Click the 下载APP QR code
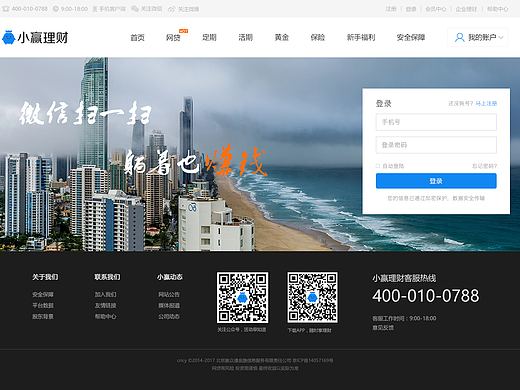Image resolution: width=520 pixels, height=390 pixels. tap(313, 297)
